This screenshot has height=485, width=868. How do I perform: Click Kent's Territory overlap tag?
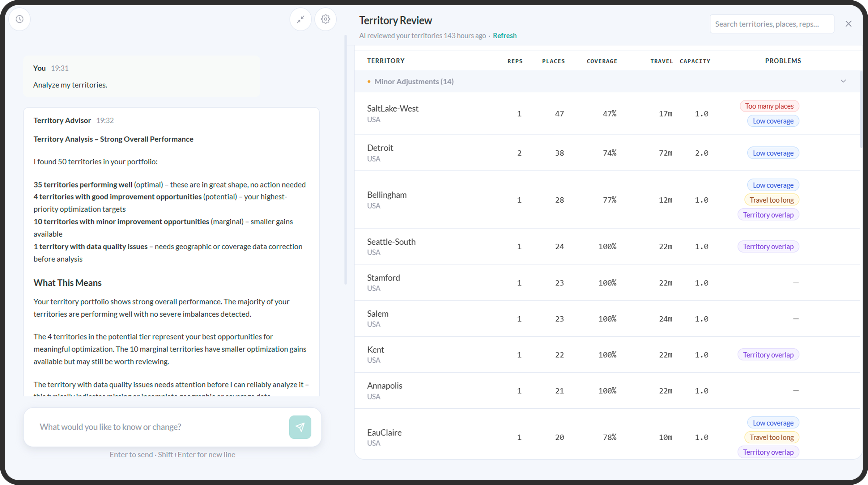(768, 355)
